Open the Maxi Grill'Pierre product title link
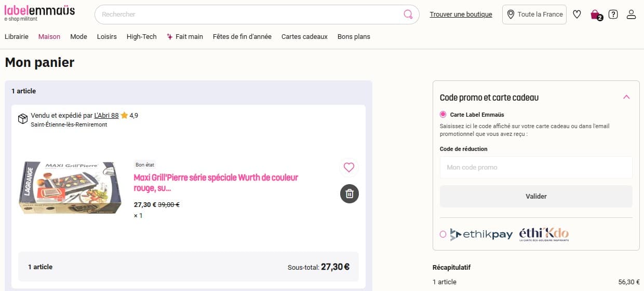Viewport: 644px width, 291px height. (x=216, y=183)
